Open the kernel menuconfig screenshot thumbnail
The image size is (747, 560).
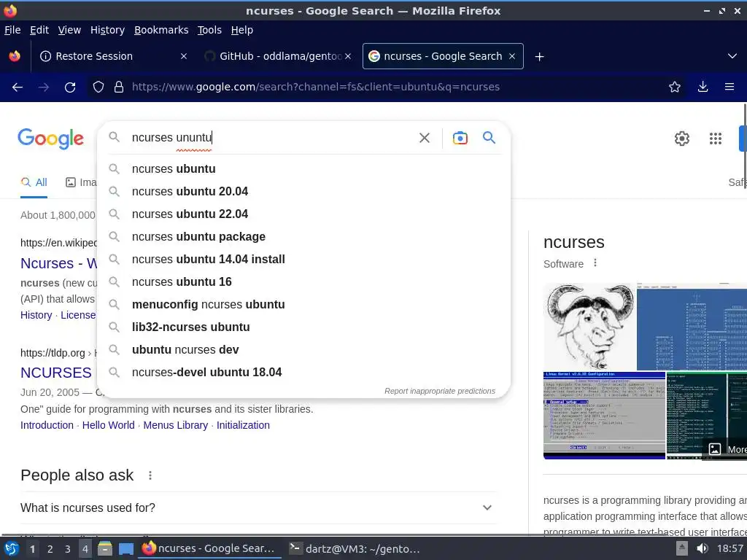(604, 415)
